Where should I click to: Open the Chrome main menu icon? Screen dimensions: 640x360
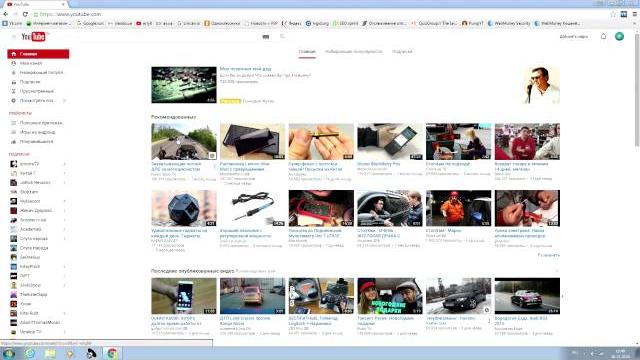(x=635, y=14)
